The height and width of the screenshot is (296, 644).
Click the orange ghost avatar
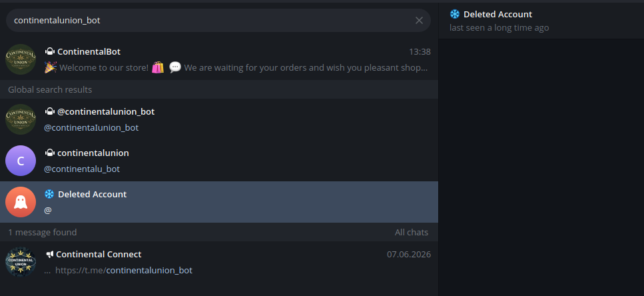pos(21,202)
